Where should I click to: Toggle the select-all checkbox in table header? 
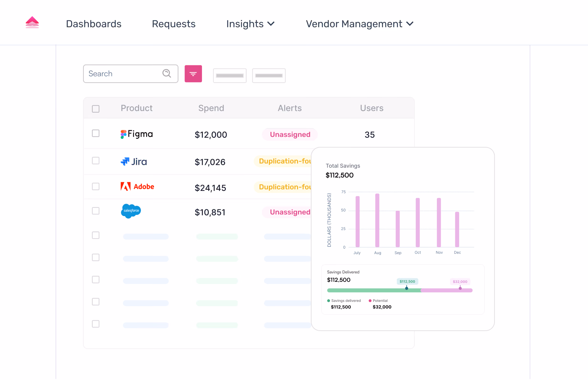(x=96, y=109)
